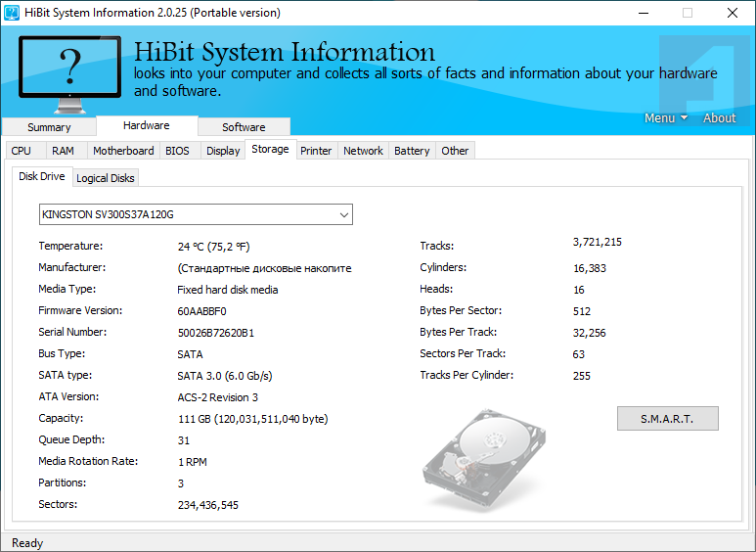Select the KINGSTON SV300S37A120G combo box
This screenshot has height=552, width=756.
tap(196, 214)
